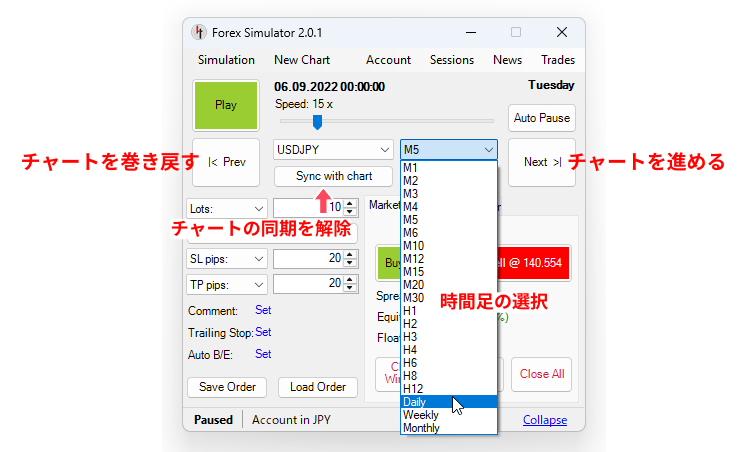Minimize the Forex Simulator window
The width and height of the screenshot is (749, 452).
tap(471, 32)
